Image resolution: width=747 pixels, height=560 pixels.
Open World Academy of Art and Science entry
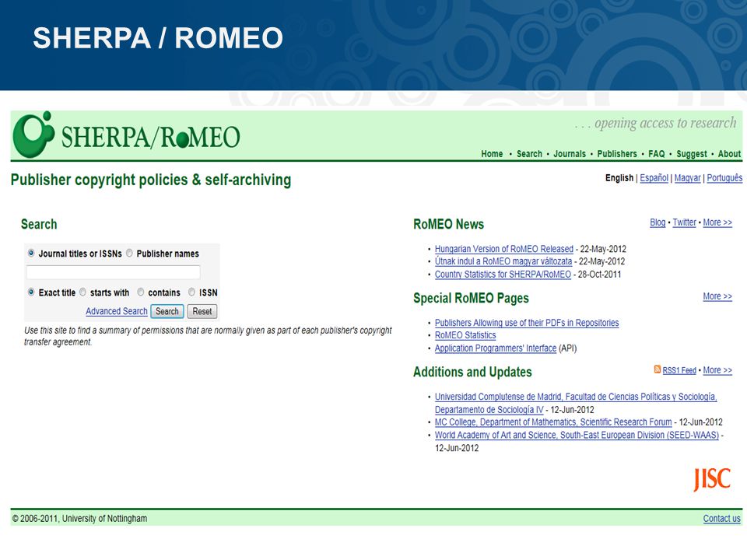coord(577,435)
